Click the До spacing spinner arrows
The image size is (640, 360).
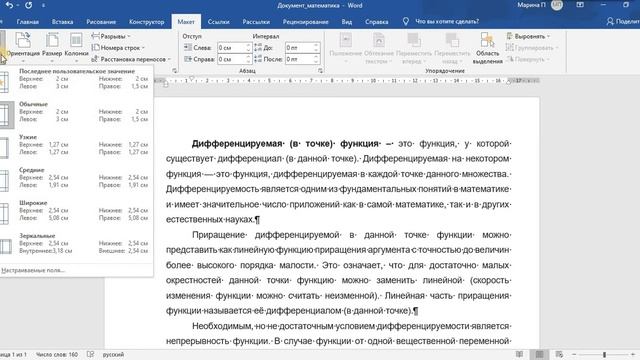[316, 48]
